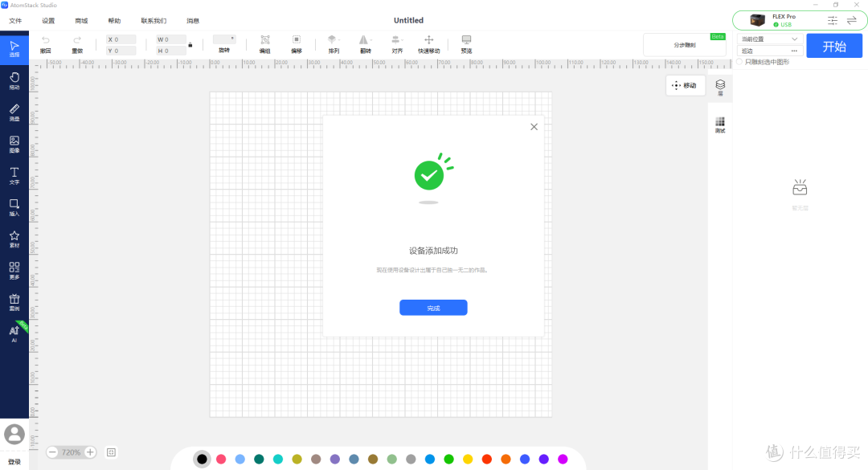Open the 设置 menu
Viewport: 868px width, 470px height.
click(48, 20)
